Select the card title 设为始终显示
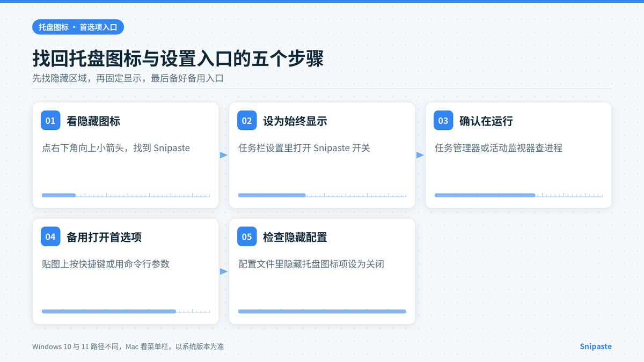Viewport: 644px width, 362px height. click(x=295, y=121)
